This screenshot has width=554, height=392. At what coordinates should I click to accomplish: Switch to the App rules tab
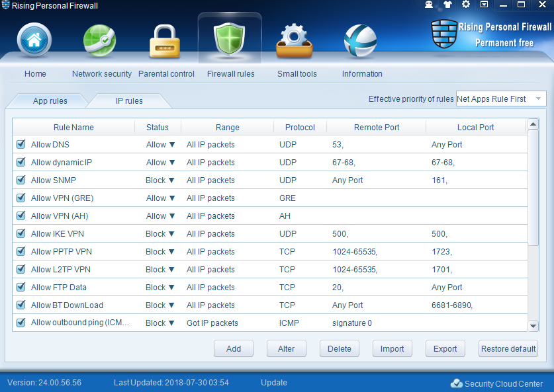coord(50,101)
